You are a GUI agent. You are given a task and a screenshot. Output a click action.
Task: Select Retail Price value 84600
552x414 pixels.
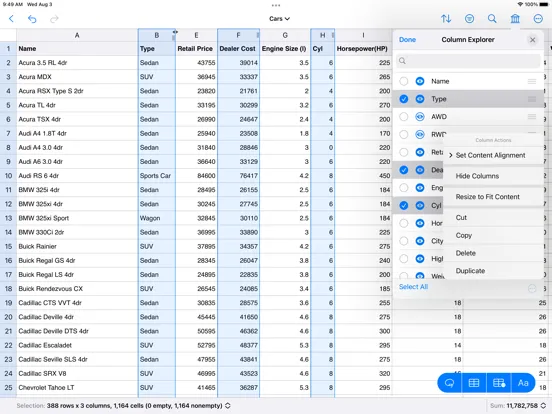click(x=196, y=176)
